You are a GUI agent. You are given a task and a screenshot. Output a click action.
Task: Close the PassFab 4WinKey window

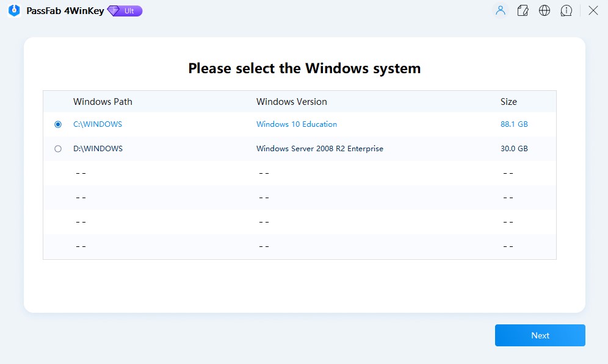[x=593, y=10]
